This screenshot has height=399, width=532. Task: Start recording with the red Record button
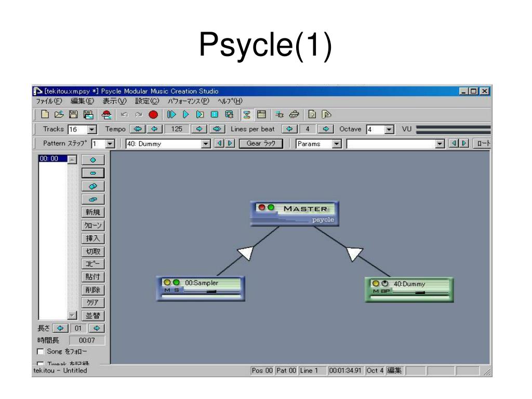pyautogui.click(x=153, y=115)
